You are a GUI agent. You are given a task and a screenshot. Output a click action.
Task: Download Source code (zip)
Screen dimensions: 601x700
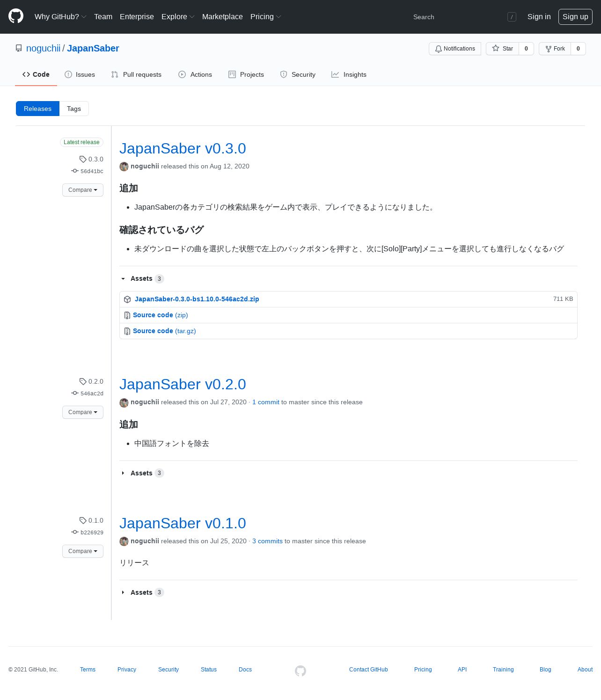click(160, 315)
